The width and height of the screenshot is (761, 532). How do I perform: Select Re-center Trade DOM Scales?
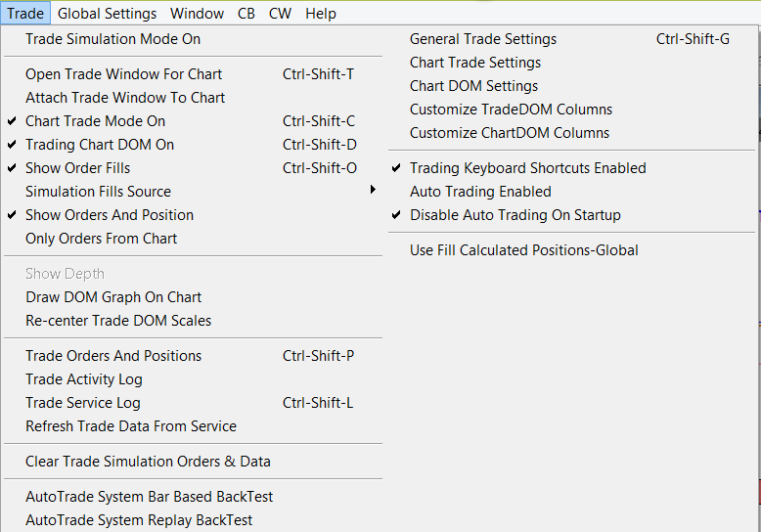click(118, 321)
